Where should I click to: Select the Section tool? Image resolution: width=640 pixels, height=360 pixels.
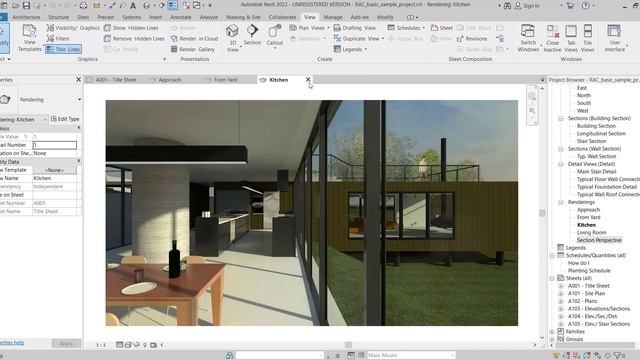click(252, 35)
